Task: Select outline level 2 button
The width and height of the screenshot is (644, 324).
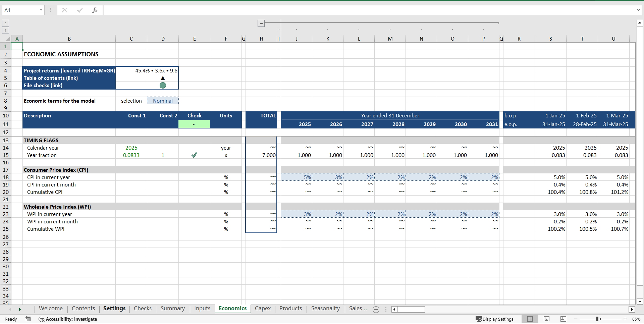Action: coord(5,31)
